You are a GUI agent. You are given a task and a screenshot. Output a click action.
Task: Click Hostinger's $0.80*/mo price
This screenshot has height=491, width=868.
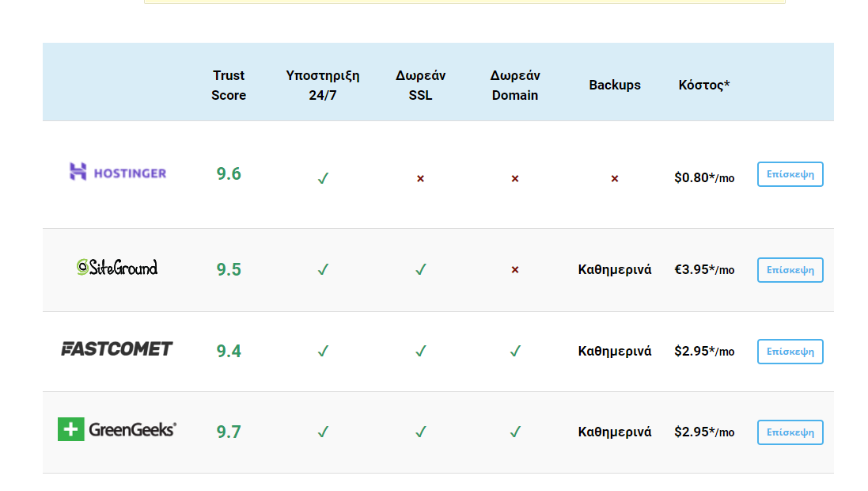704,178
